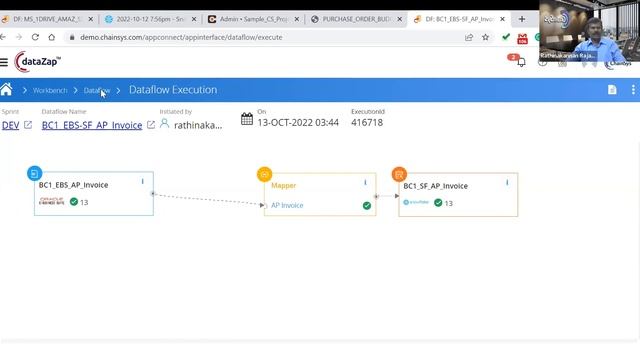Image resolution: width=640 pixels, height=360 pixels.
Task: Open Workbench breadcrumb link
Action: pos(50,91)
